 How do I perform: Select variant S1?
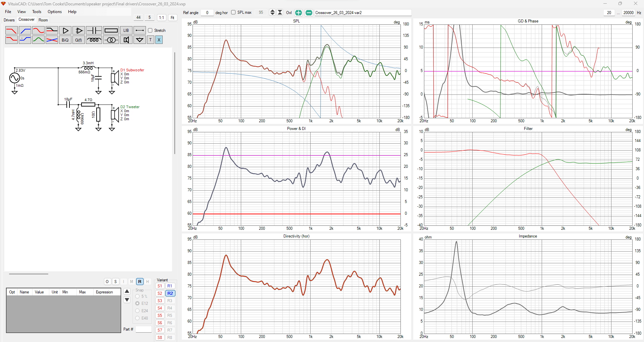(160, 286)
